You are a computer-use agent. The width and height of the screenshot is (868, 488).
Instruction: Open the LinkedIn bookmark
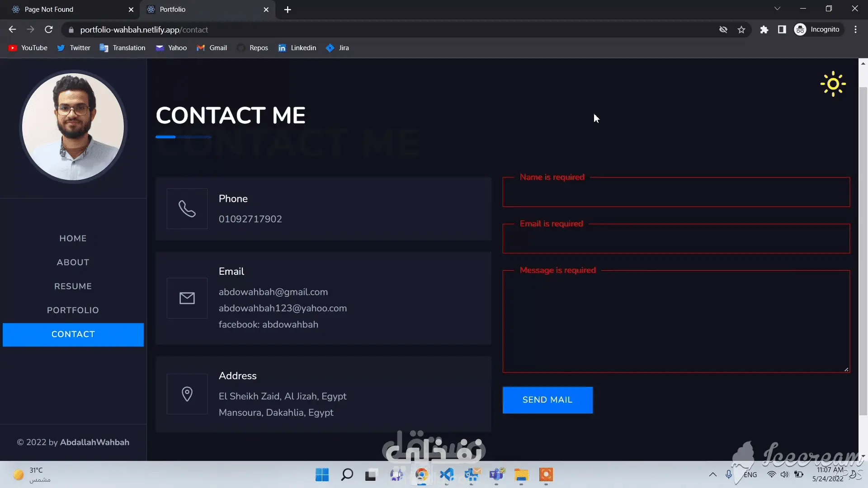click(x=297, y=48)
